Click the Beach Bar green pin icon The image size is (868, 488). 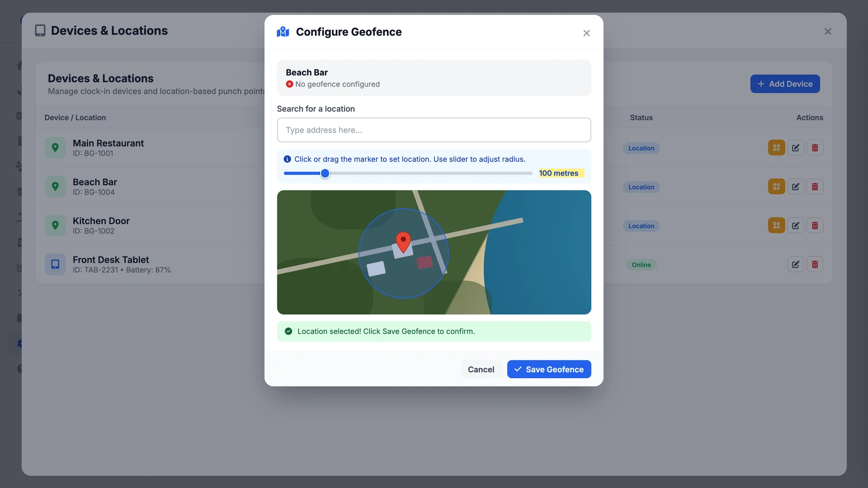(55, 187)
